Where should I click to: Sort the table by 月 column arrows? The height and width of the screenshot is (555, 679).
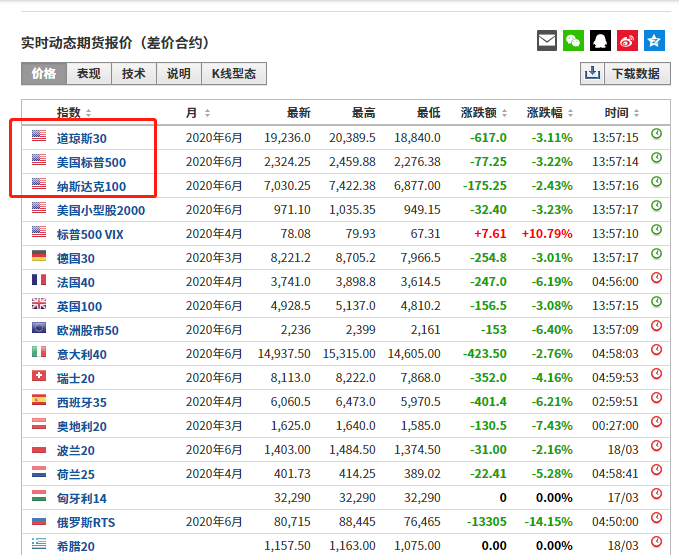[x=207, y=113]
